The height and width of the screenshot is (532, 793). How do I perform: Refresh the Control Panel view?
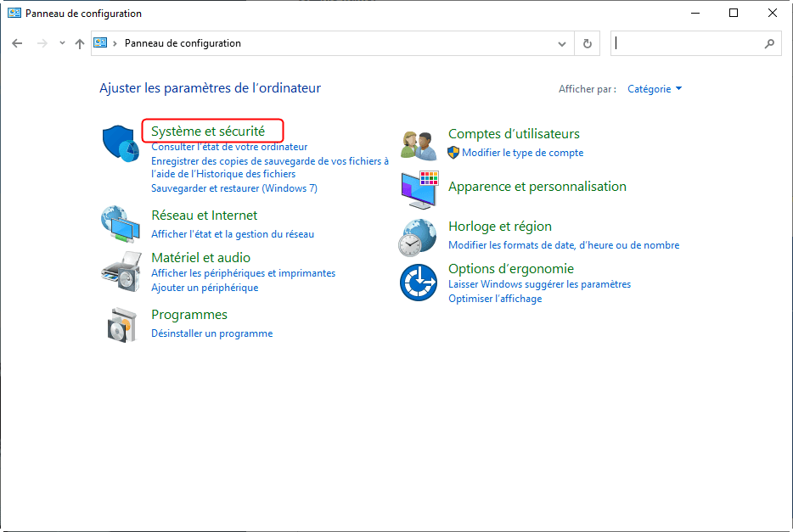pyautogui.click(x=588, y=43)
